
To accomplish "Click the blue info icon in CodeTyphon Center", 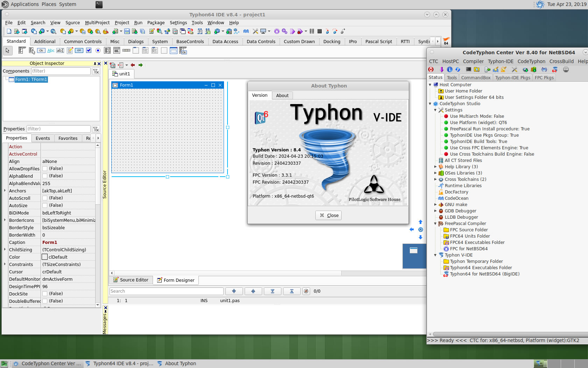I will point(450,69).
